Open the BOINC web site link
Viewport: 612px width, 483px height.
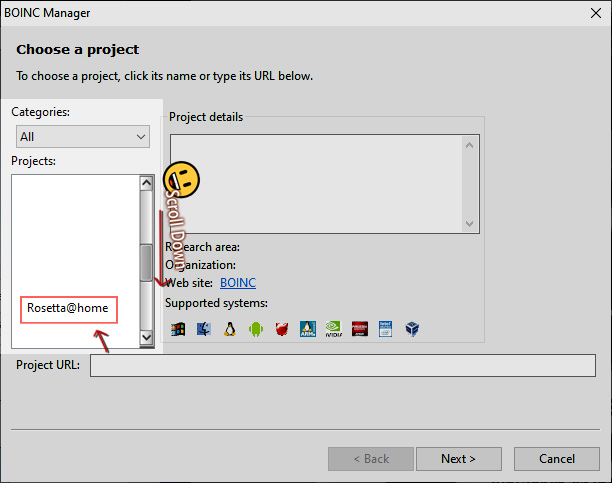point(238,283)
